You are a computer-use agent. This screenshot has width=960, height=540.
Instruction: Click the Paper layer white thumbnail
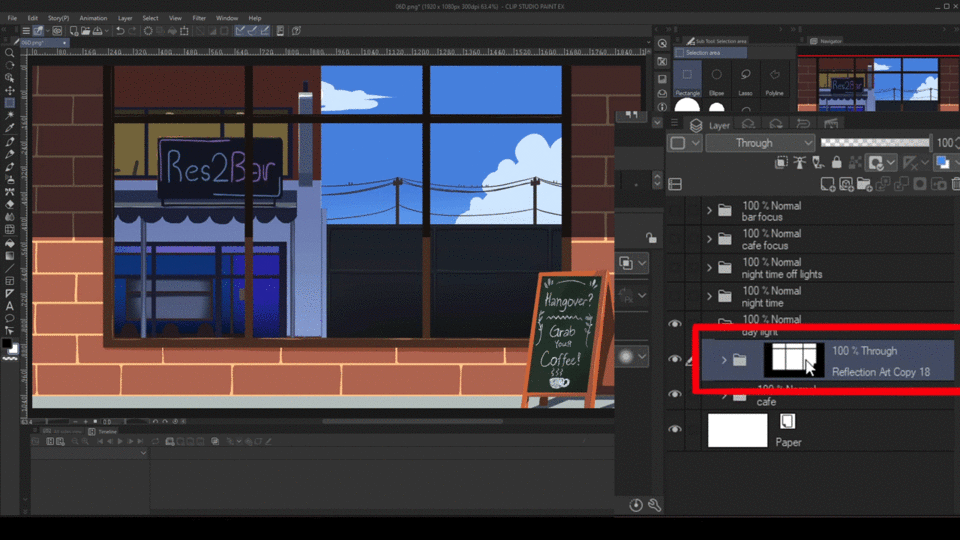[x=737, y=430]
